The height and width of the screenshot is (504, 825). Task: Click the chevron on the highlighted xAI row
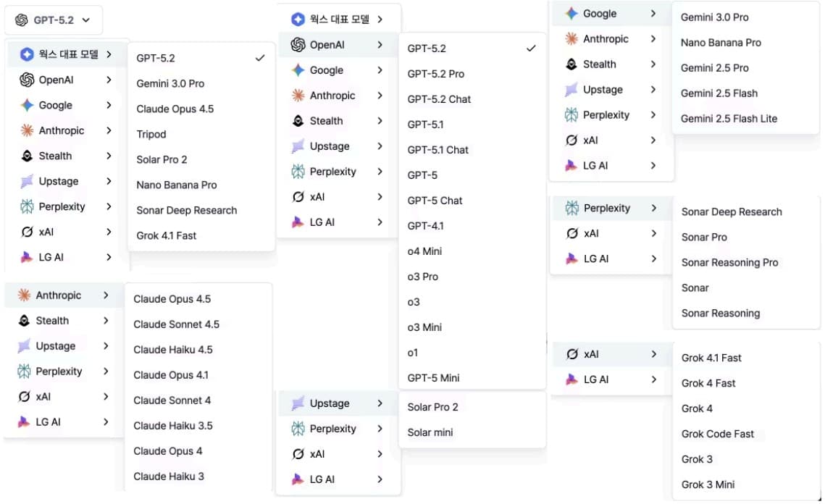[x=653, y=354]
